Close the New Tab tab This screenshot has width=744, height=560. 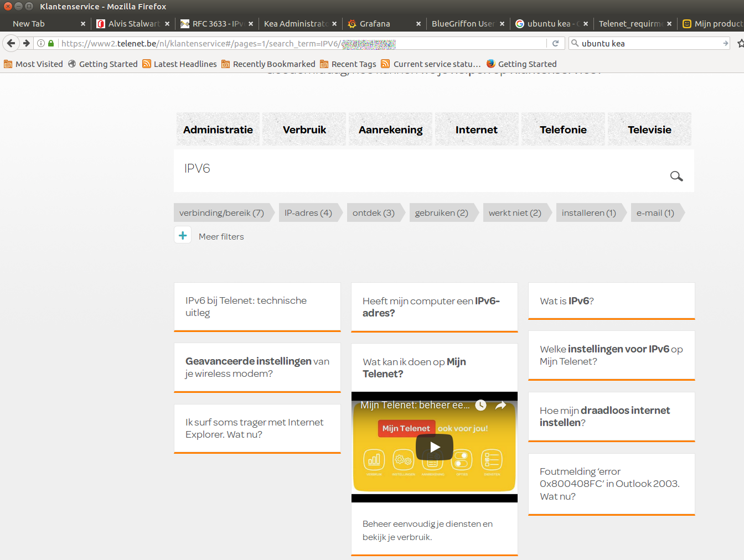click(83, 24)
